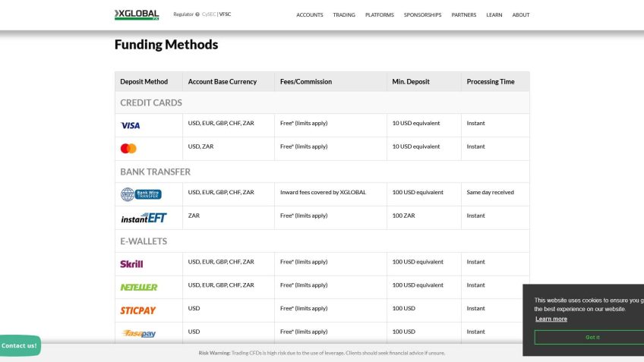Click the Bank Wire Transfer logo
Image resolution: width=644 pixels, height=362 pixels.
click(140, 194)
